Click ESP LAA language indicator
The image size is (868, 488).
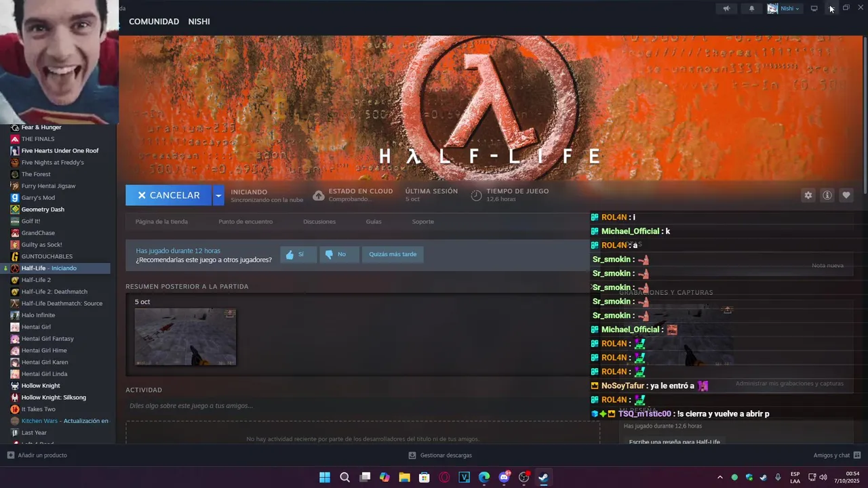pyautogui.click(x=795, y=477)
